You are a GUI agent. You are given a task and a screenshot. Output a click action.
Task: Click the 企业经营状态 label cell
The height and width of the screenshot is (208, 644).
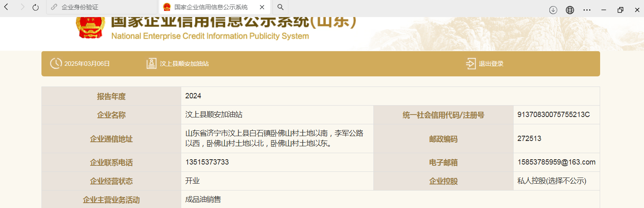click(111, 181)
